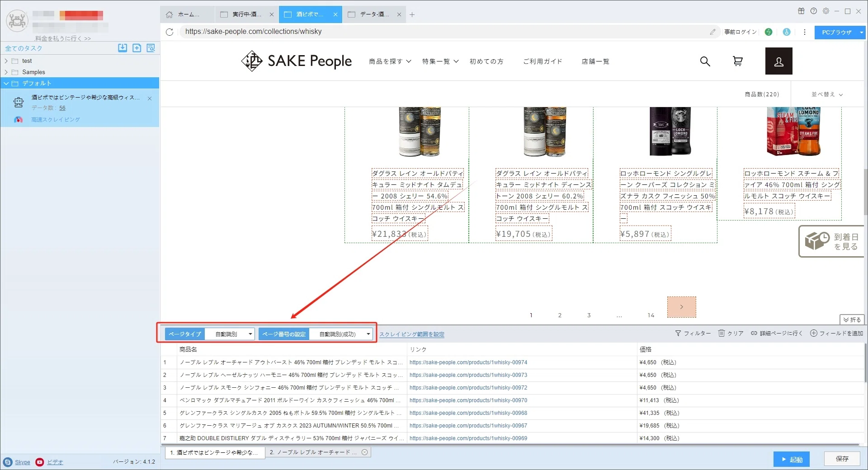
Task: Open the PCブラウザ dropdown arrow
Action: tap(861, 32)
